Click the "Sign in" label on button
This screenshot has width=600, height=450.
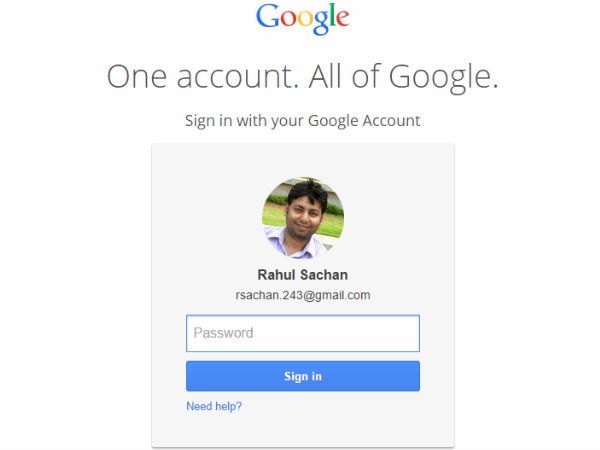[x=303, y=377]
